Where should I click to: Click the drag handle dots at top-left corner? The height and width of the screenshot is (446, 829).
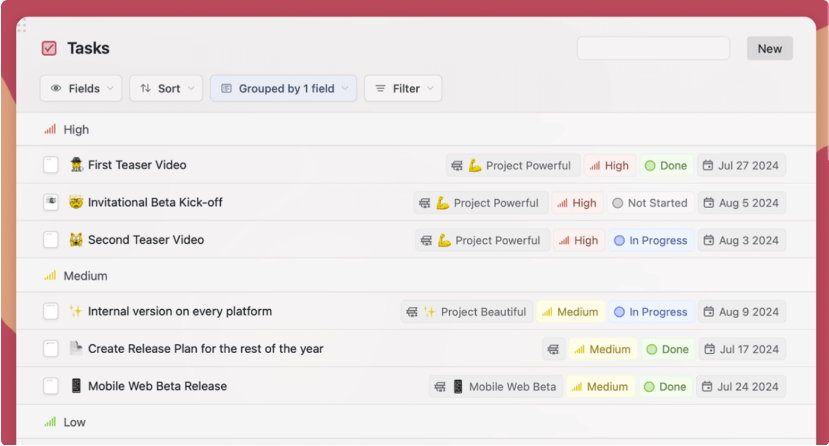22,27
